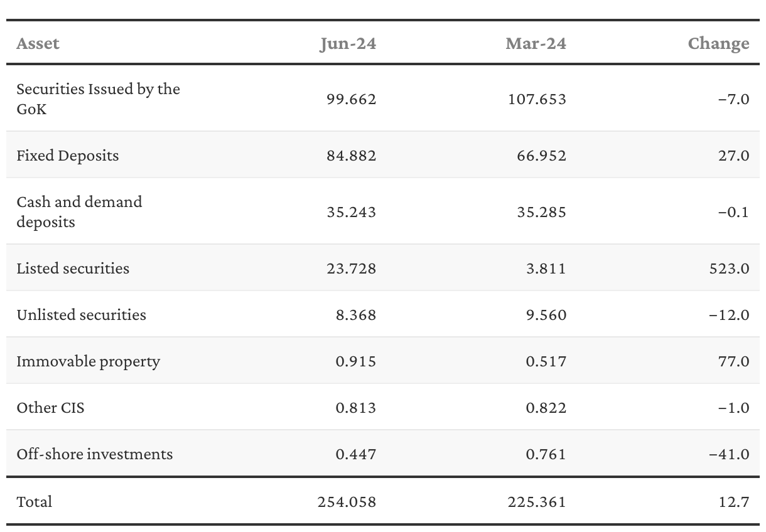Click the Mar-24 column header

(536, 43)
